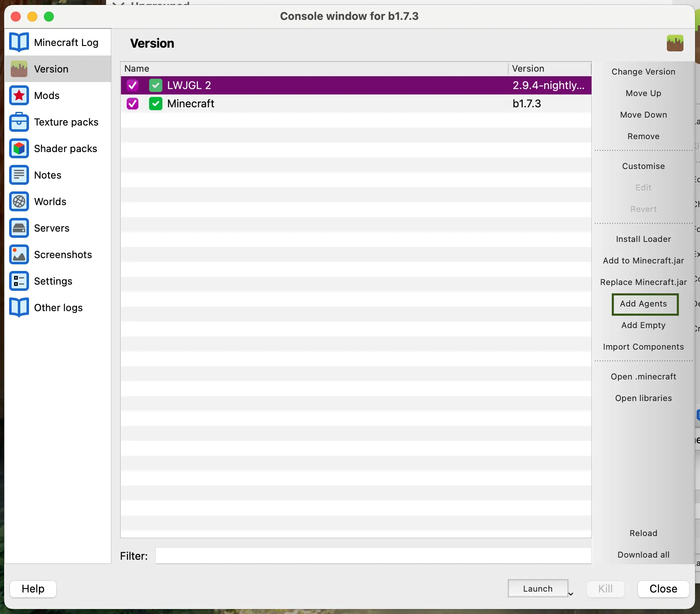Uncheck the LWJGL 2 purple checkbox

point(133,85)
